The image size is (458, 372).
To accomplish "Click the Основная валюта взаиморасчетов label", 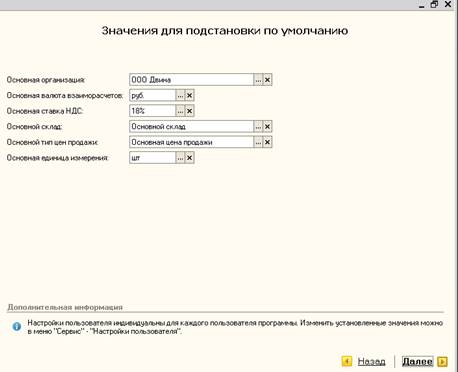I will point(65,96).
